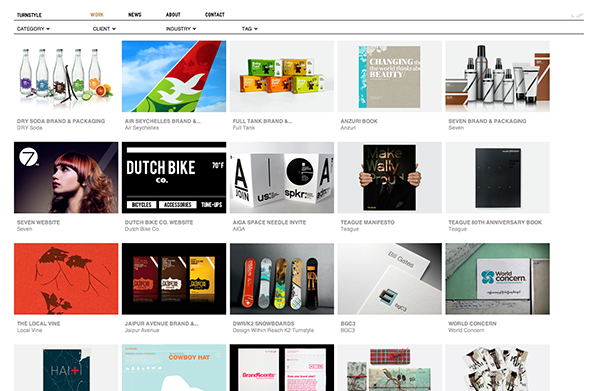The height and width of the screenshot is (391, 600).
Task: Open the Category filter dropdown
Action: (x=33, y=29)
